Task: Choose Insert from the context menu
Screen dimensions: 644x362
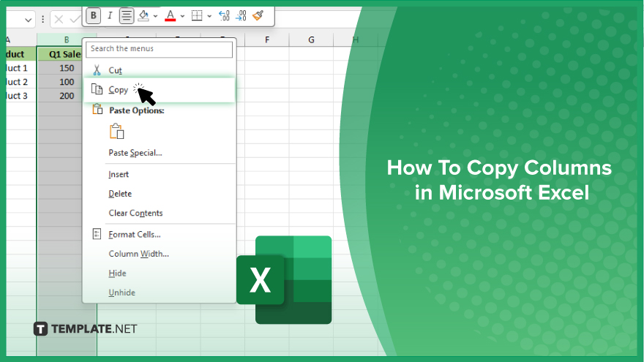Action: (x=160, y=175)
